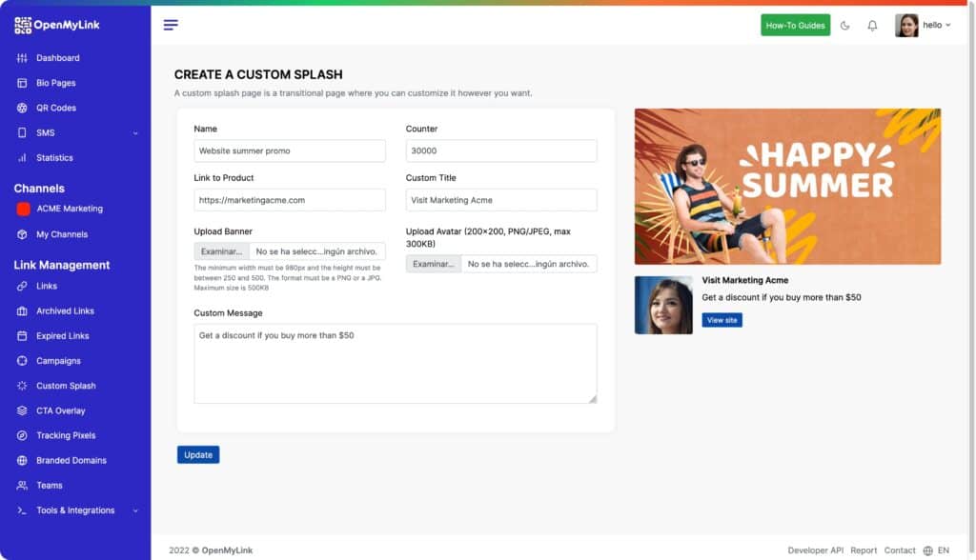
Task: Click the Tools & Integrations terminal icon
Action: point(23,510)
